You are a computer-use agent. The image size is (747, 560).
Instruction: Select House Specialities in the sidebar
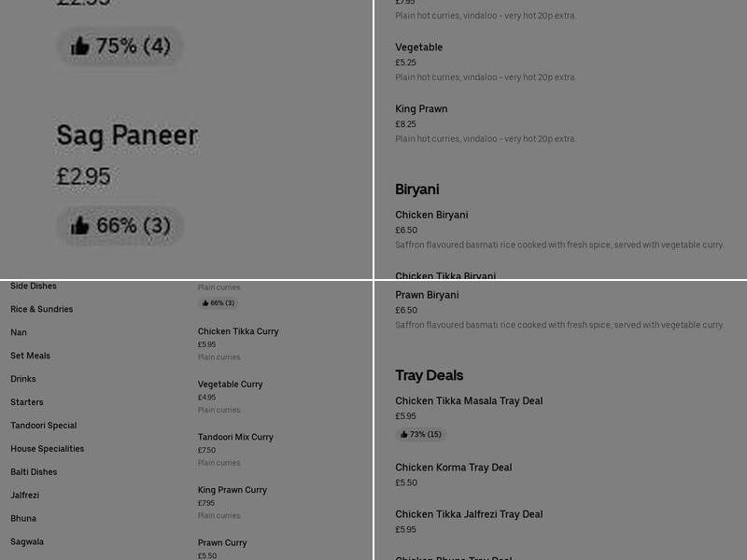point(48,449)
